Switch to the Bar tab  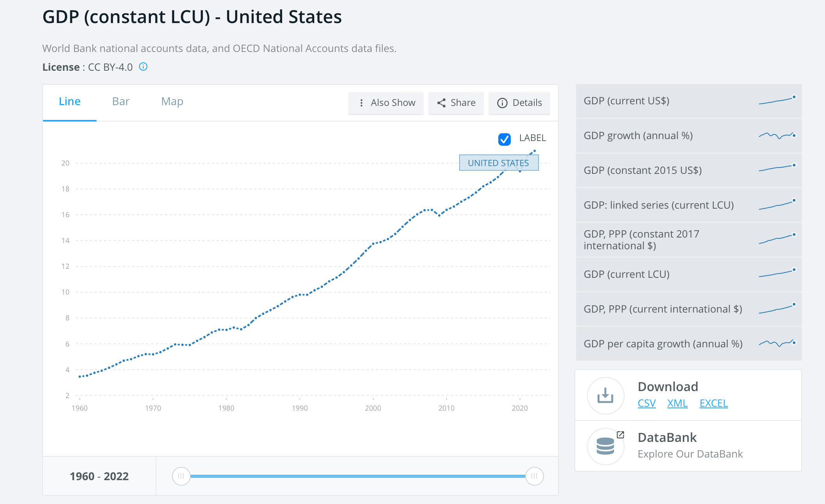click(120, 101)
